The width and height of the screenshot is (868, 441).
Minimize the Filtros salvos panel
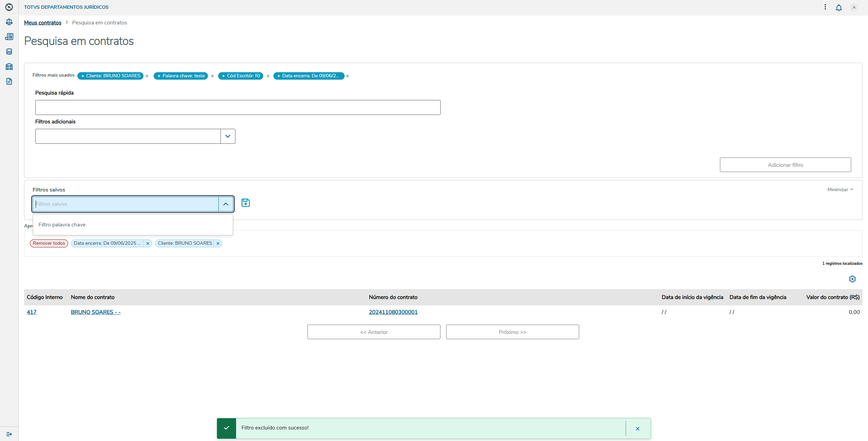[x=840, y=189]
